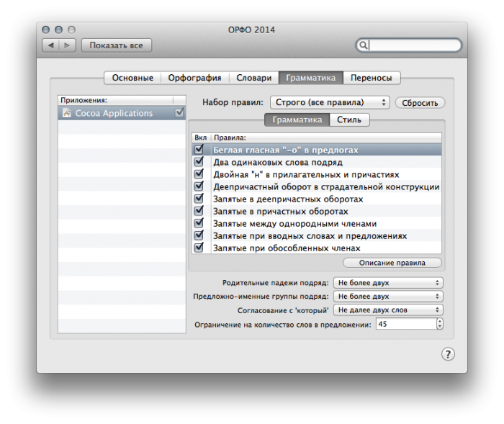
Task: Toggle Запятые при обособленных членах checkbox
Action: pos(199,247)
